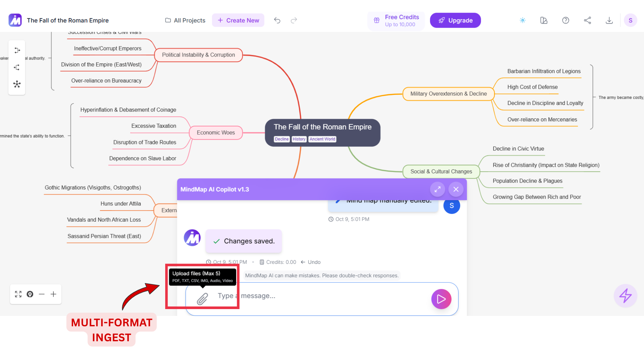Expand the MindMap AI Copilot window to fullscreen
Viewport: 644px width, 351px height.
pyautogui.click(x=437, y=189)
